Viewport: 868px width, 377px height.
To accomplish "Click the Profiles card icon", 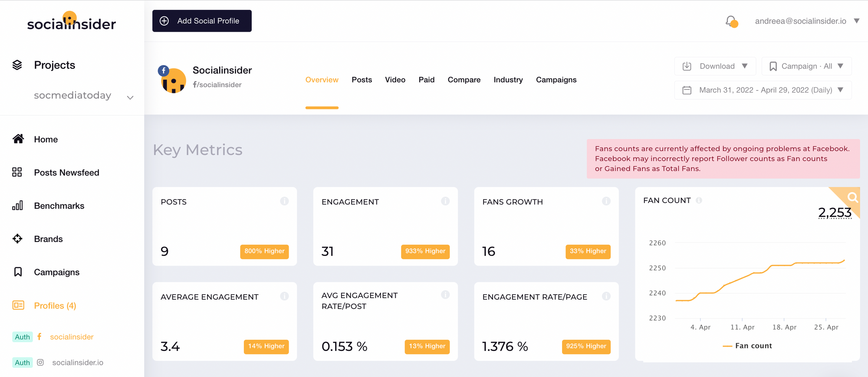I will pos(18,305).
